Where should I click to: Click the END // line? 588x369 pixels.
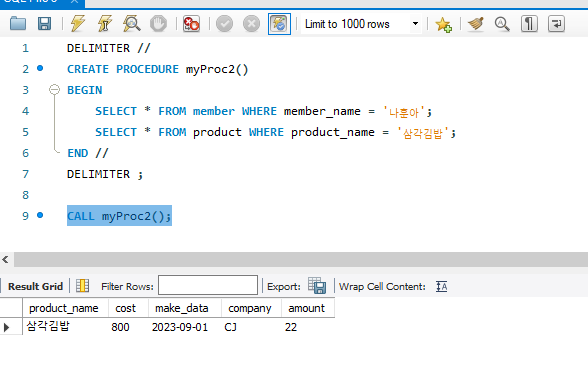coord(88,153)
